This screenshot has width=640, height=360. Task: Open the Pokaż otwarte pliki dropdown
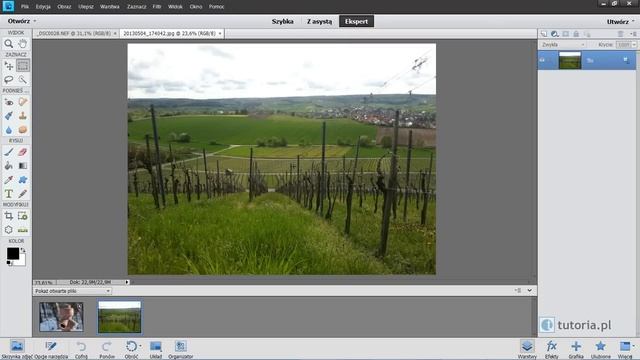72,291
